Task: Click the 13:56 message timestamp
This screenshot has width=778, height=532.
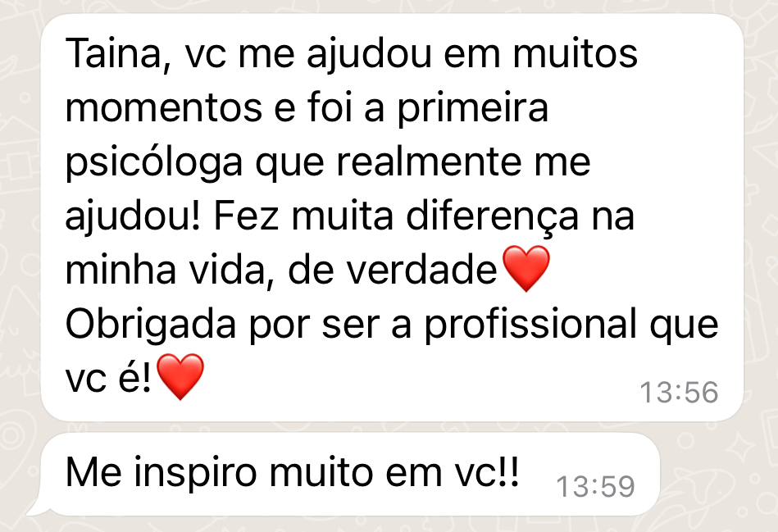Action: 679,392
